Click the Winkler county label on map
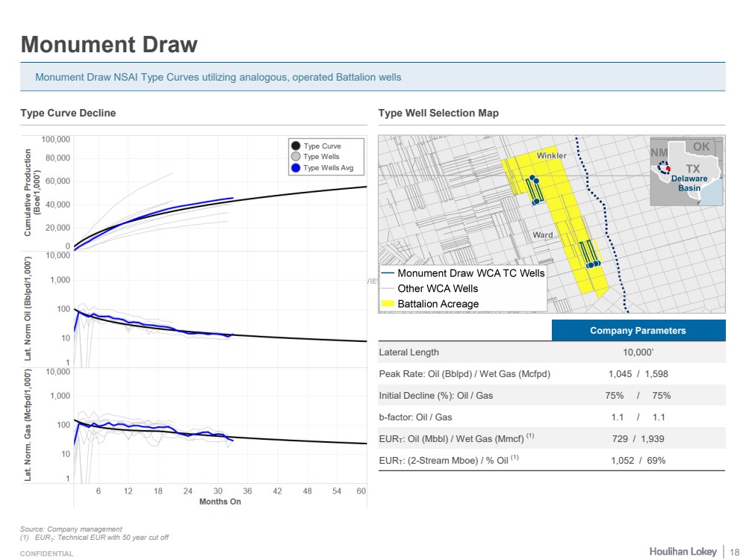The image size is (746, 560). [551, 155]
